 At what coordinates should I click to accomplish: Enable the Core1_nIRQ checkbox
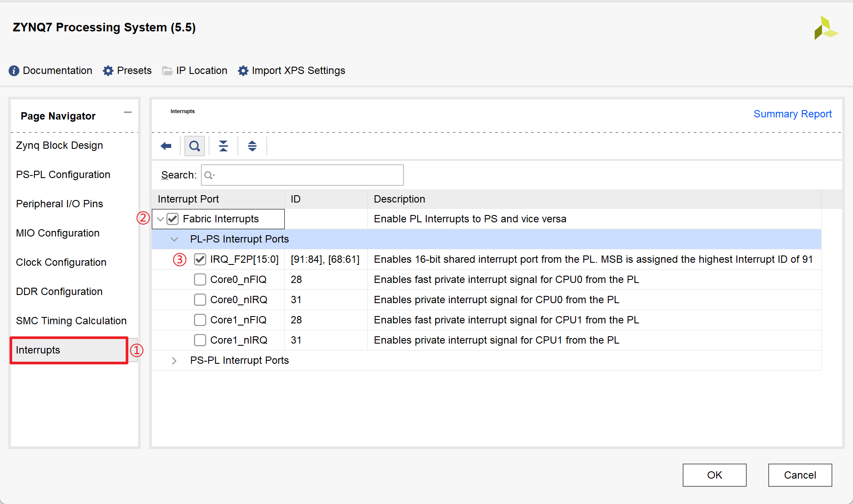click(x=200, y=340)
